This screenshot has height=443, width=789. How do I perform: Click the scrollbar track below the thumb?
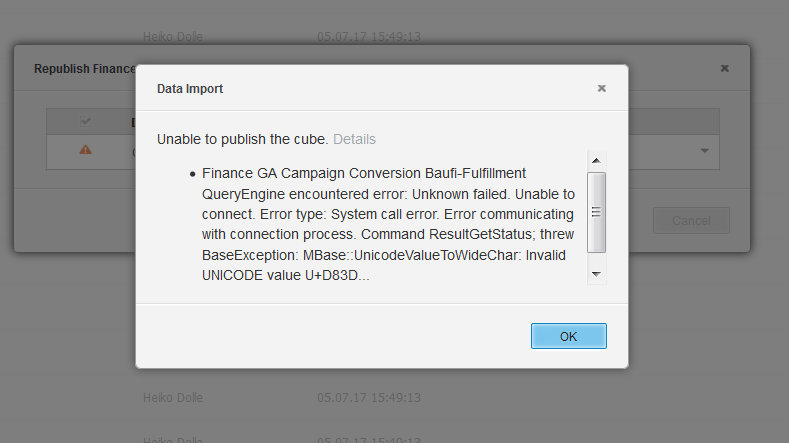(x=596, y=258)
